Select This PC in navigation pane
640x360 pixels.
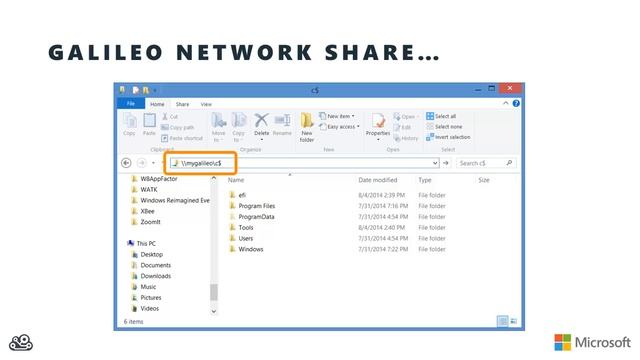click(141, 243)
